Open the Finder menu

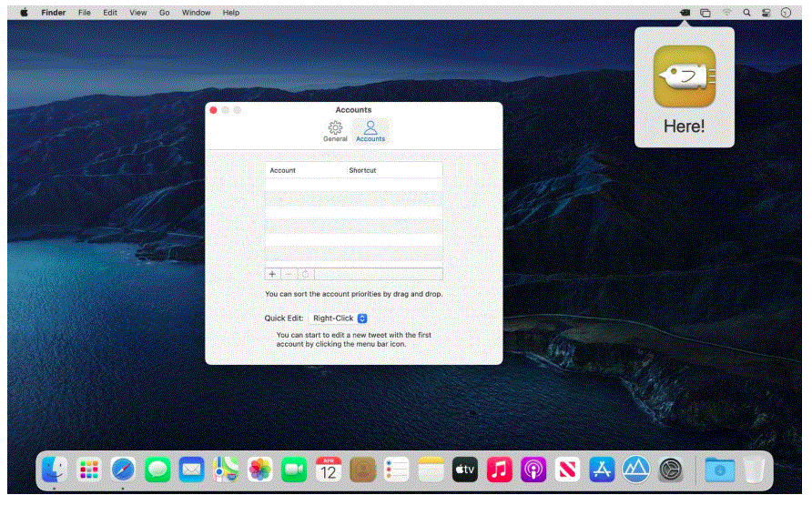[x=54, y=13]
